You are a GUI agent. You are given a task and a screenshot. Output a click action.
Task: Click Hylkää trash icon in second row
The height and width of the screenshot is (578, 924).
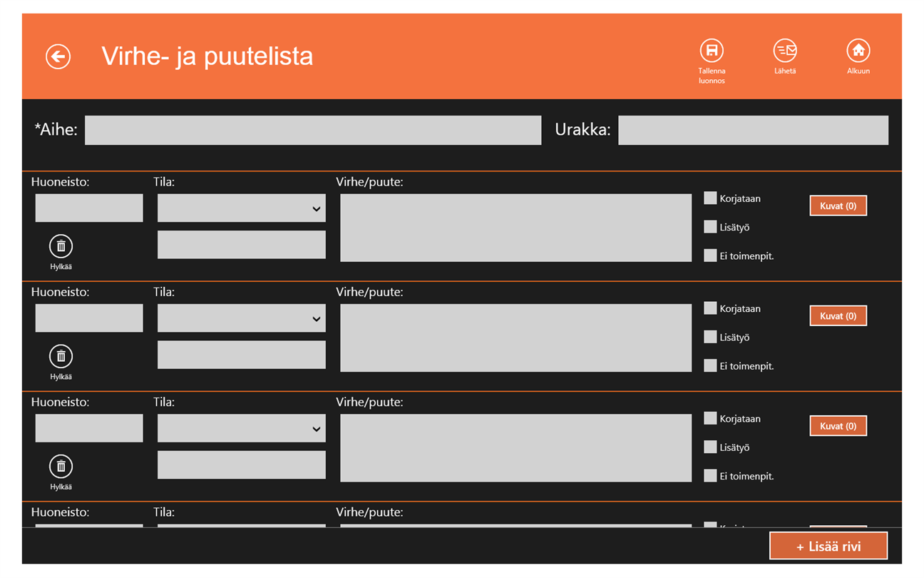pos(61,356)
